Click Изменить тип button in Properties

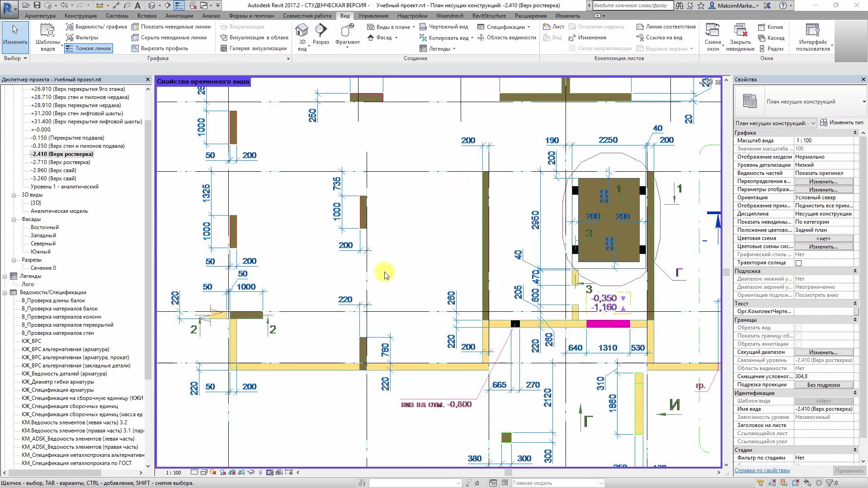pyautogui.click(x=842, y=122)
